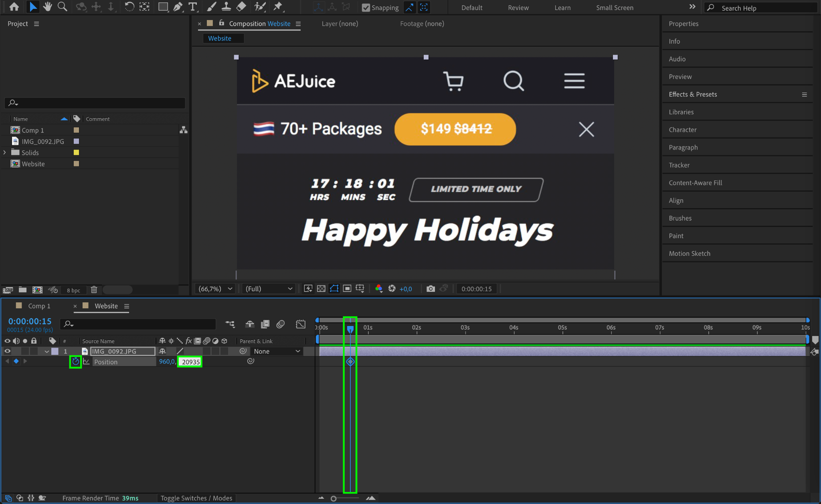Select the Pen tool
The width and height of the screenshot is (821, 504).
[x=178, y=7]
